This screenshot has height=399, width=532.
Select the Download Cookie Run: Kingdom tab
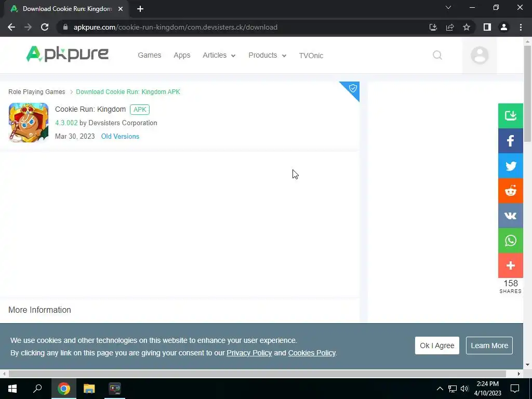tap(67, 9)
